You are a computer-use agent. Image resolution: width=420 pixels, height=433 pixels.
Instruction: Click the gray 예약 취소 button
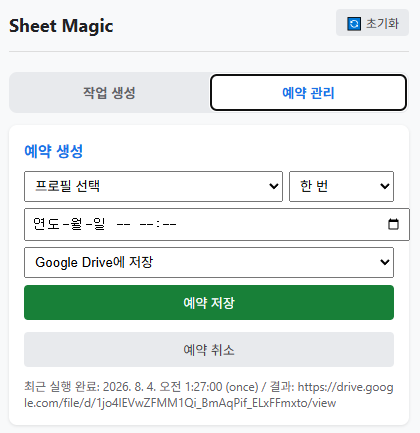(x=209, y=349)
